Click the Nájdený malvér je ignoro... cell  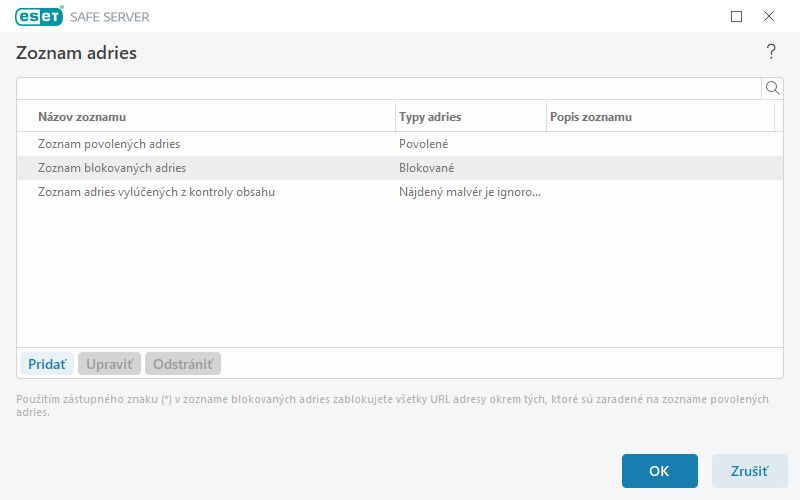tap(470, 192)
